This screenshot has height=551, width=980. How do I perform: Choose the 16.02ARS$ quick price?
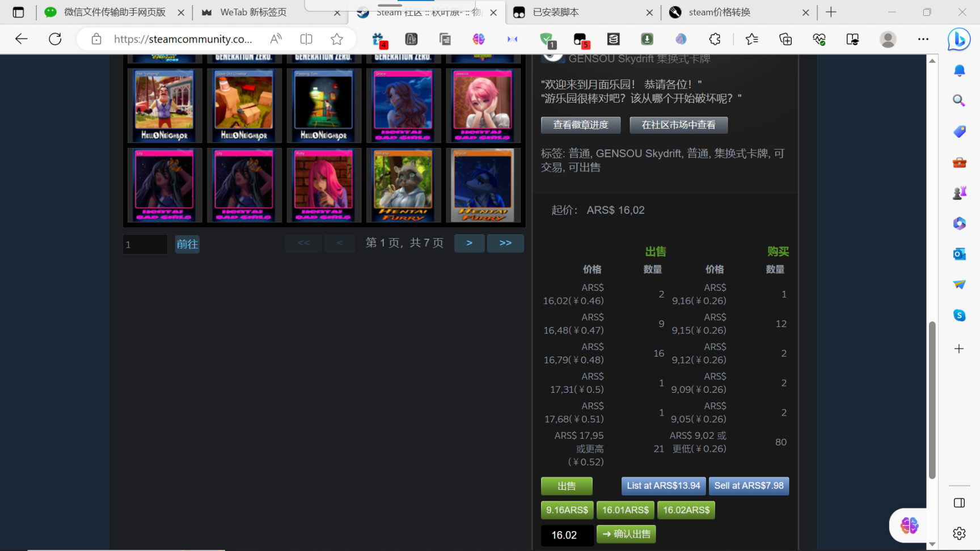[686, 510]
